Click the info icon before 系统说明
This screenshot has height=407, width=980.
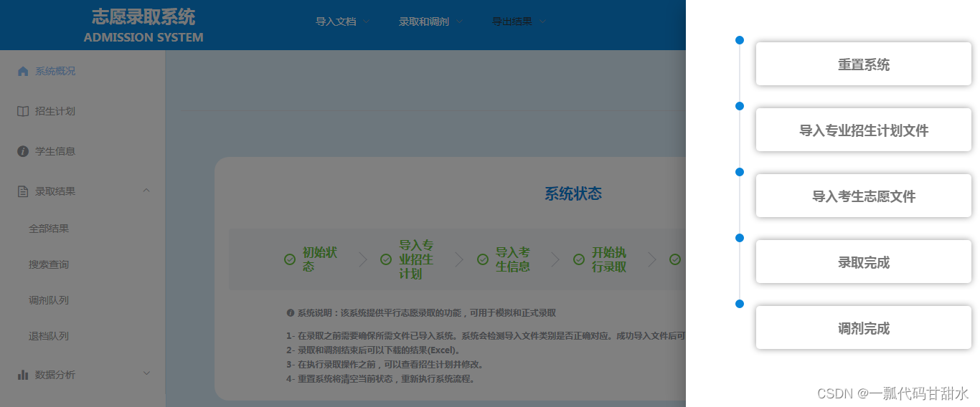click(291, 313)
